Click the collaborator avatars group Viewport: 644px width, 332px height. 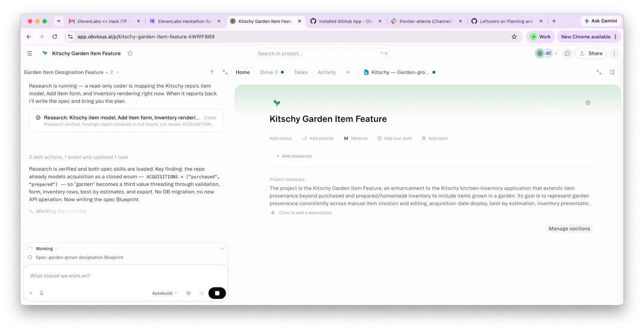[x=544, y=53]
